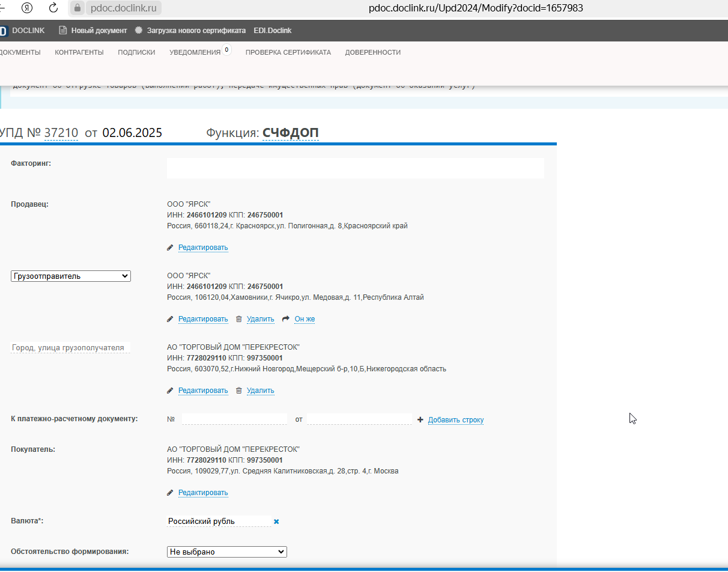
Task: Click pencil icon in грузополучатель section
Action: (170, 391)
